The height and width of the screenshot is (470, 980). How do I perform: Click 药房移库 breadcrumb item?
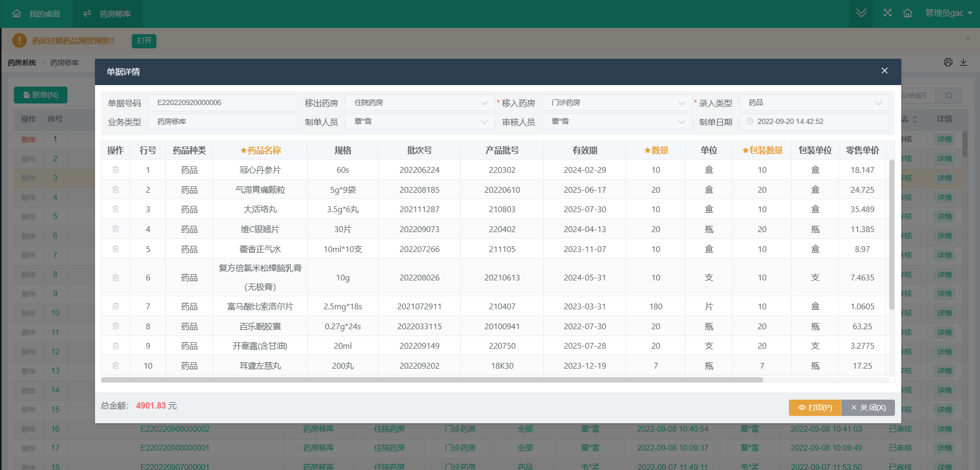[65, 62]
